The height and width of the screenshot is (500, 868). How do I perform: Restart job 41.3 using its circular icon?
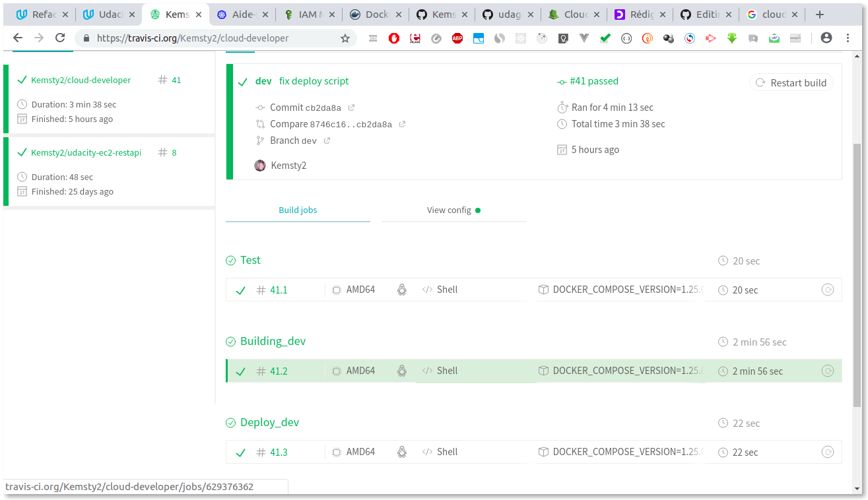coord(827,452)
